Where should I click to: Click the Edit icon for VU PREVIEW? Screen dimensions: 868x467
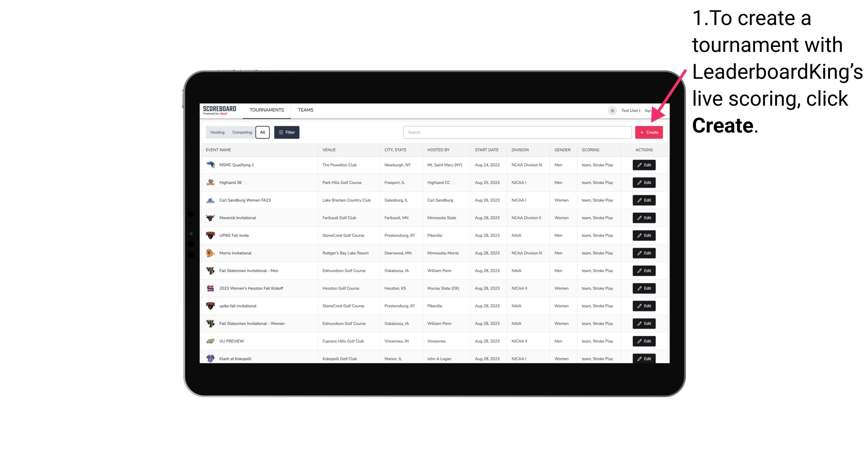[644, 340]
